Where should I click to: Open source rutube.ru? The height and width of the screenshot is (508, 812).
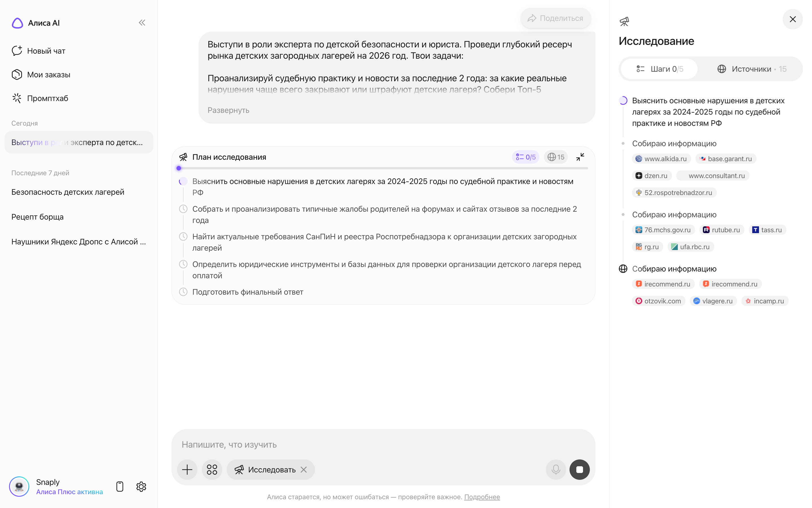[x=722, y=230]
